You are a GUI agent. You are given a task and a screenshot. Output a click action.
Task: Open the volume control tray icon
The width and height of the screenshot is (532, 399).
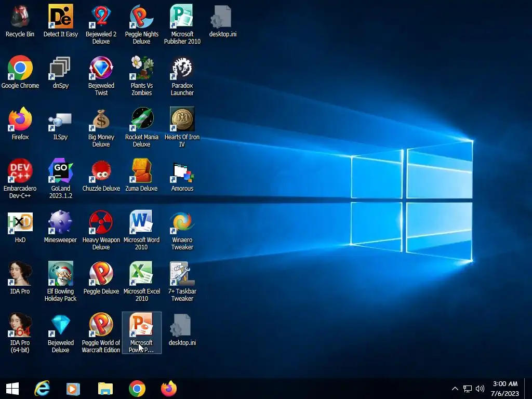(x=480, y=389)
